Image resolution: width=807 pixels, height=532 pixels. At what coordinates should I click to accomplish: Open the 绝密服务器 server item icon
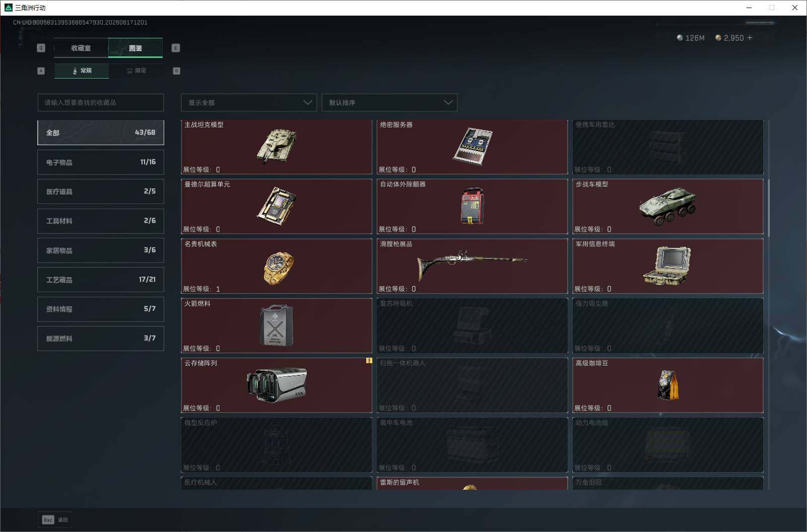[x=473, y=146]
